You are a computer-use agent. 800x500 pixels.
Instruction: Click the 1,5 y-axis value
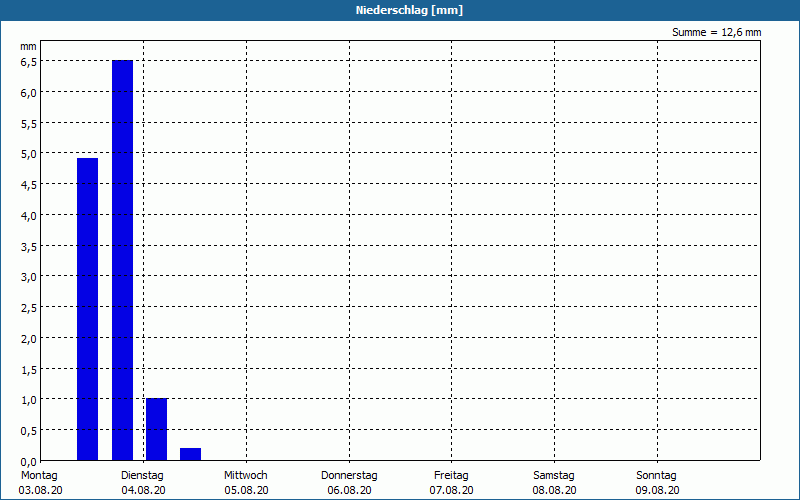(x=29, y=369)
